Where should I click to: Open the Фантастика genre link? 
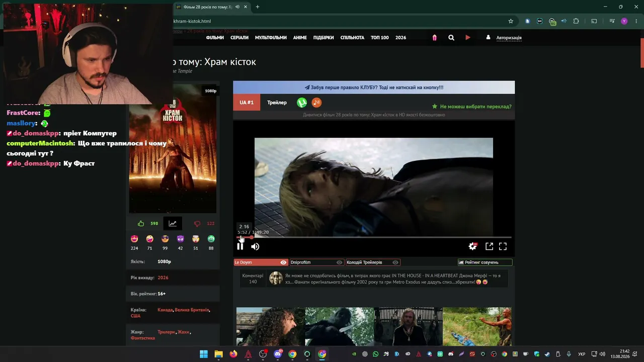pos(143,338)
